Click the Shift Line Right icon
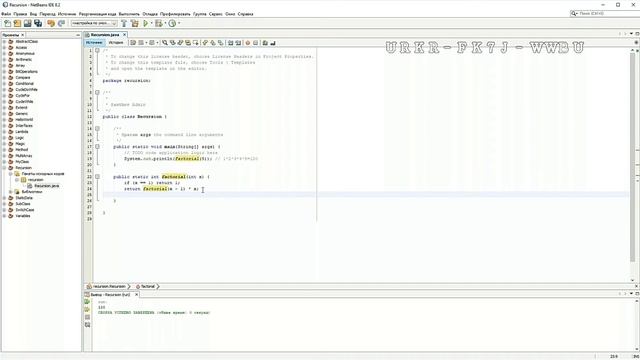 click(238, 42)
